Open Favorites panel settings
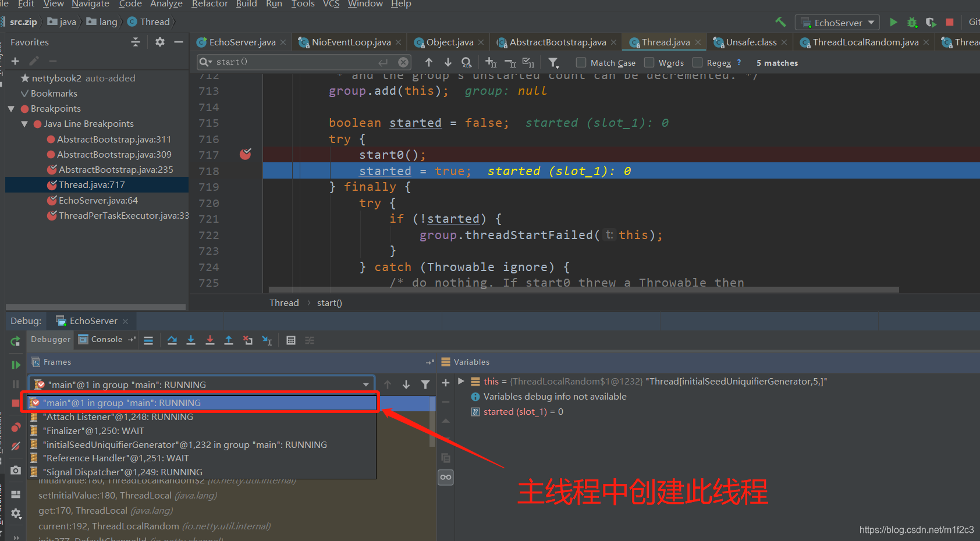Screen dimensions: 980x541 (x=160, y=42)
